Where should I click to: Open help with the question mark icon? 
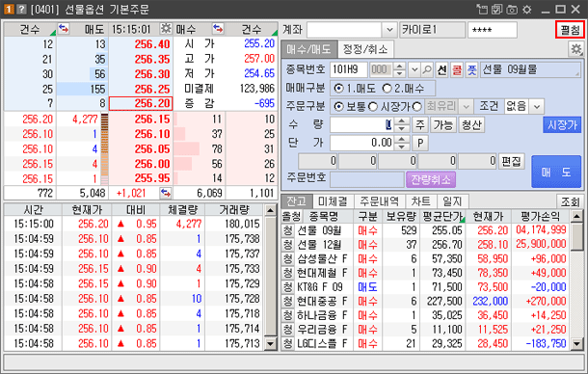pos(21,9)
